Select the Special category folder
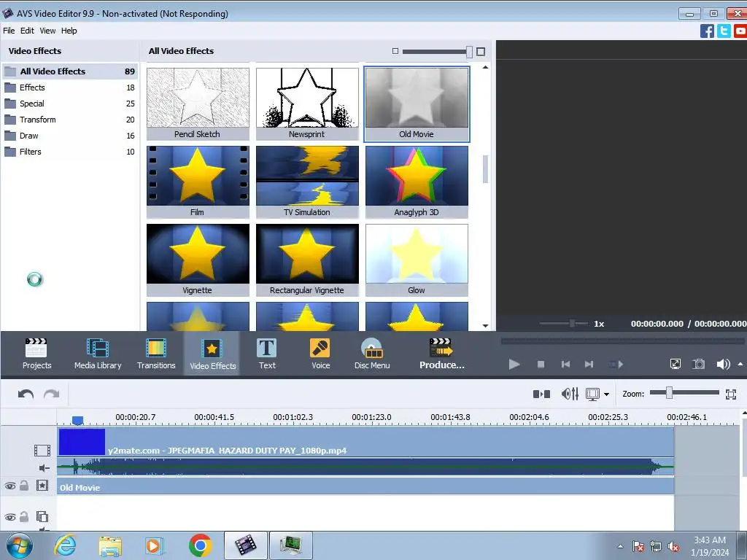 coord(70,104)
